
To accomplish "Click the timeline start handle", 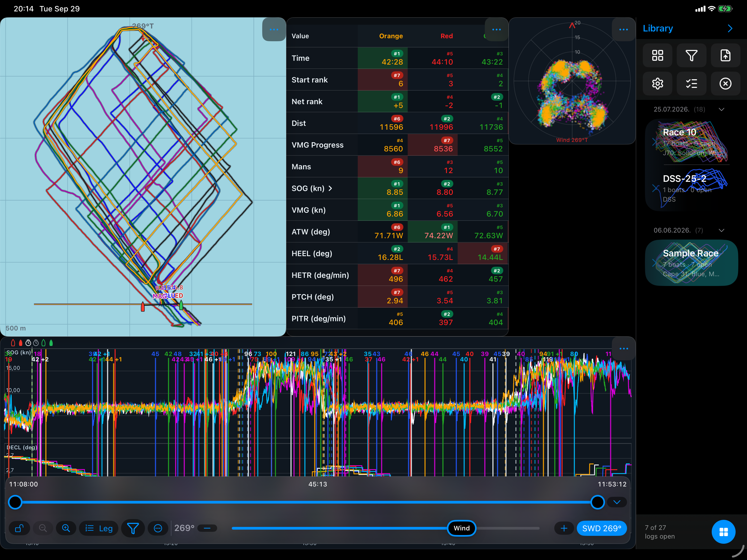I will click(x=15, y=502).
